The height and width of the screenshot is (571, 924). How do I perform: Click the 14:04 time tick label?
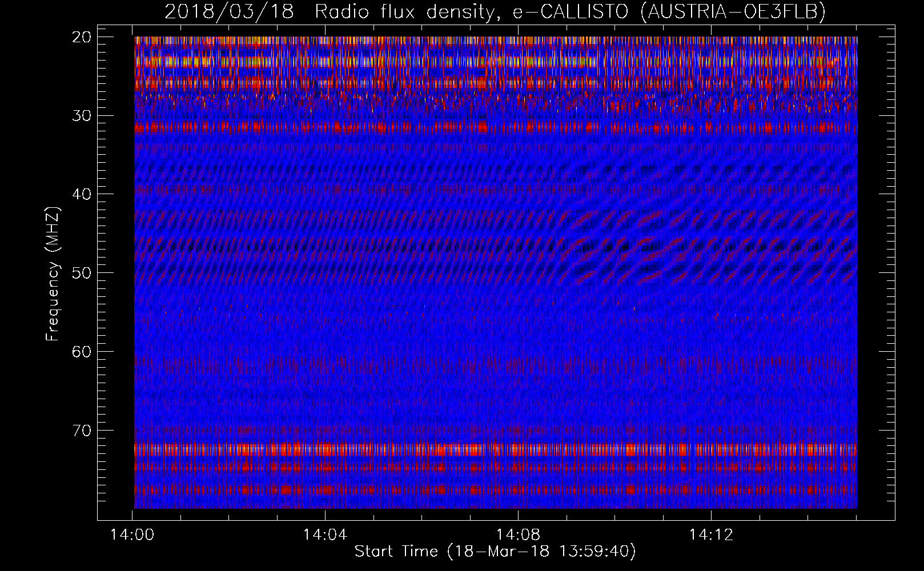[325, 535]
